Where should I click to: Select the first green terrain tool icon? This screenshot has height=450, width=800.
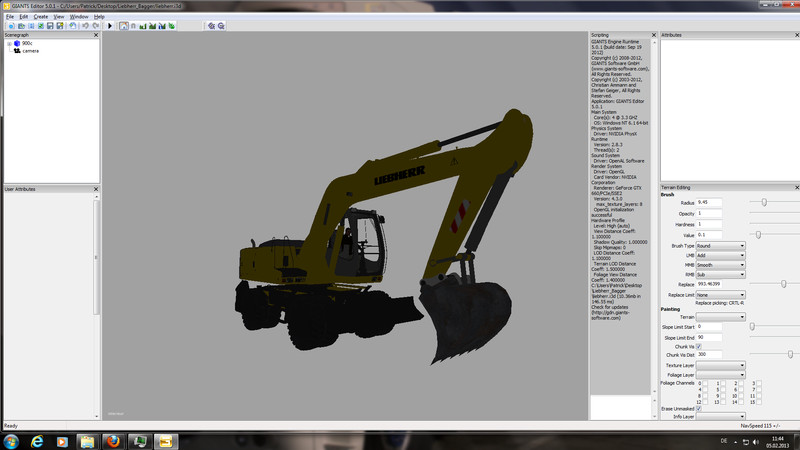[x=143, y=26]
